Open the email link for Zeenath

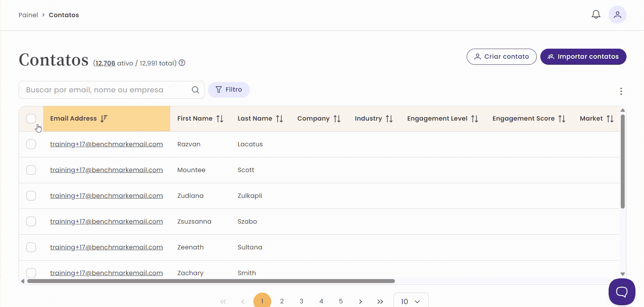106,247
